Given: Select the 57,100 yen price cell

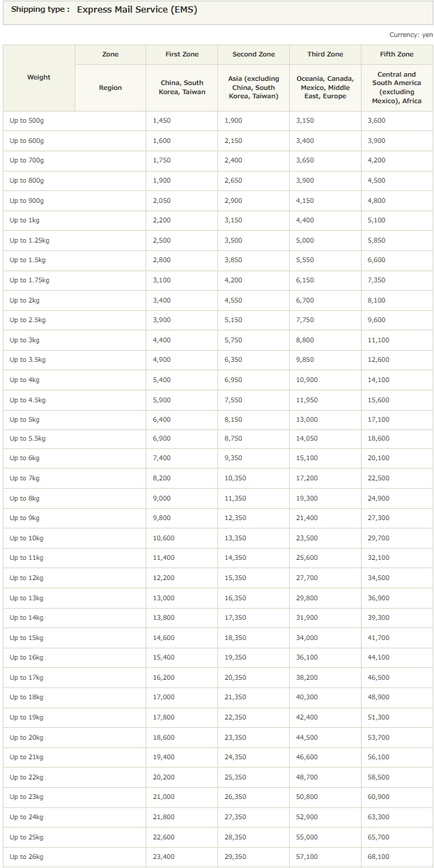Looking at the screenshot, I should coord(307,857).
